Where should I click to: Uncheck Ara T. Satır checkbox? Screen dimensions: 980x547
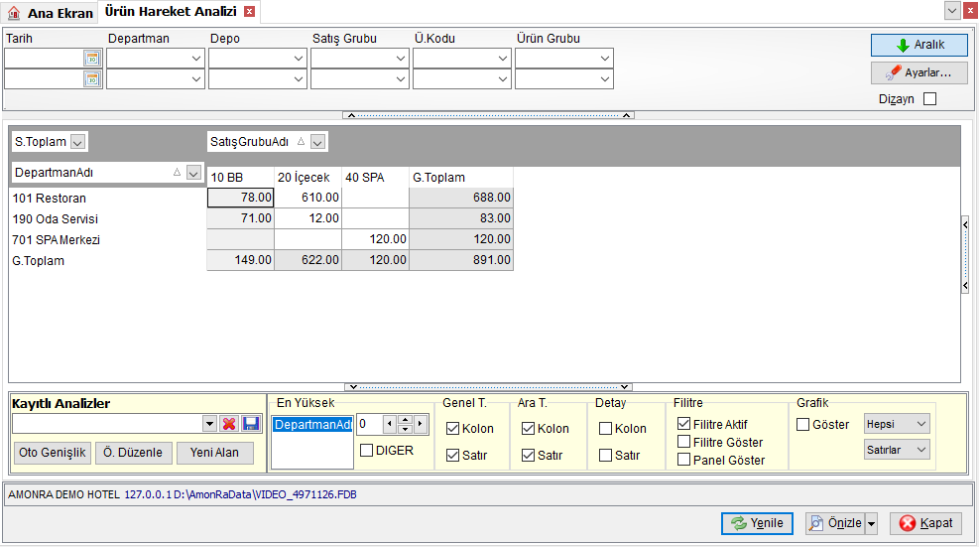pos(528,456)
